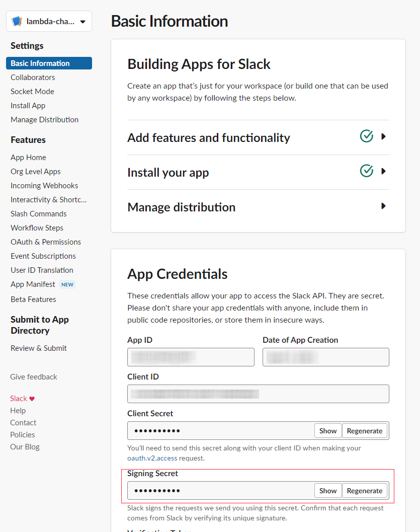This screenshot has height=532, width=420.
Task: Open the lambda-cha... app selector dropdown
Action: click(x=49, y=21)
